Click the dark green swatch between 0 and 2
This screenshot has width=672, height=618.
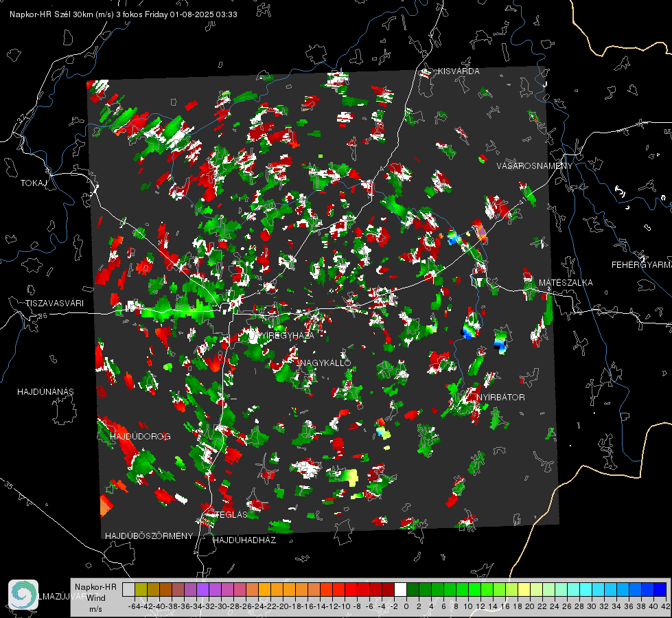coord(413,590)
